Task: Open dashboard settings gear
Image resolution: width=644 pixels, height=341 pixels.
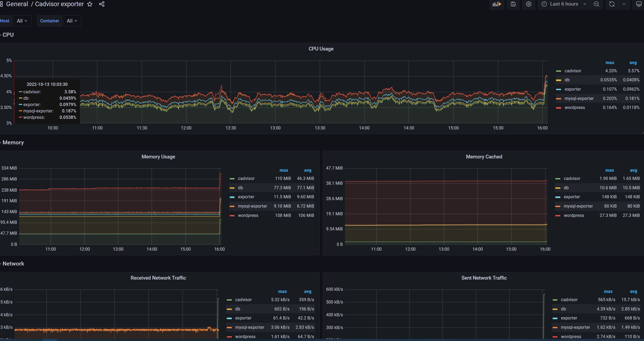Action: 528,4
